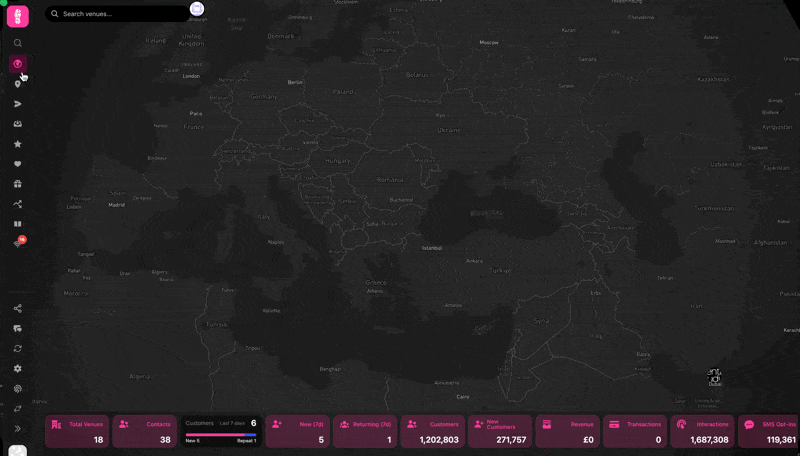Click the share nodes icon in the sidebar

[x=18, y=309]
